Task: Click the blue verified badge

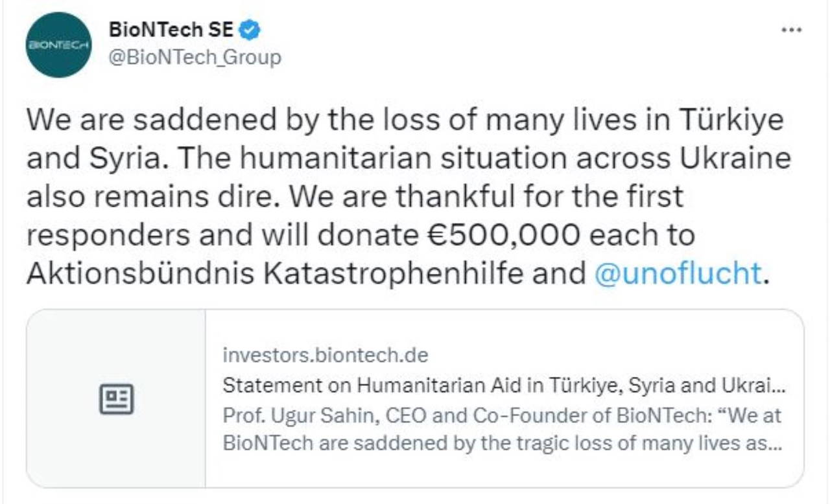Action: (251, 30)
